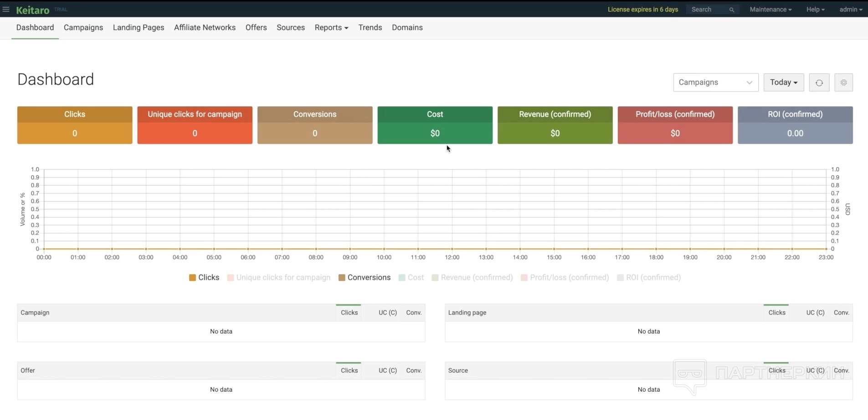Image resolution: width=868 pixels, height=420 pixels.
Task: Toggle Clicks series in chart legend
Action: 204,277
